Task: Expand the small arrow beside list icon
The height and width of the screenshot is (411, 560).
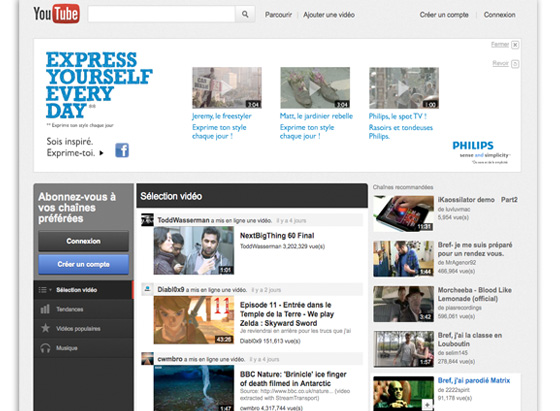Action: click(x=50, y=290)
